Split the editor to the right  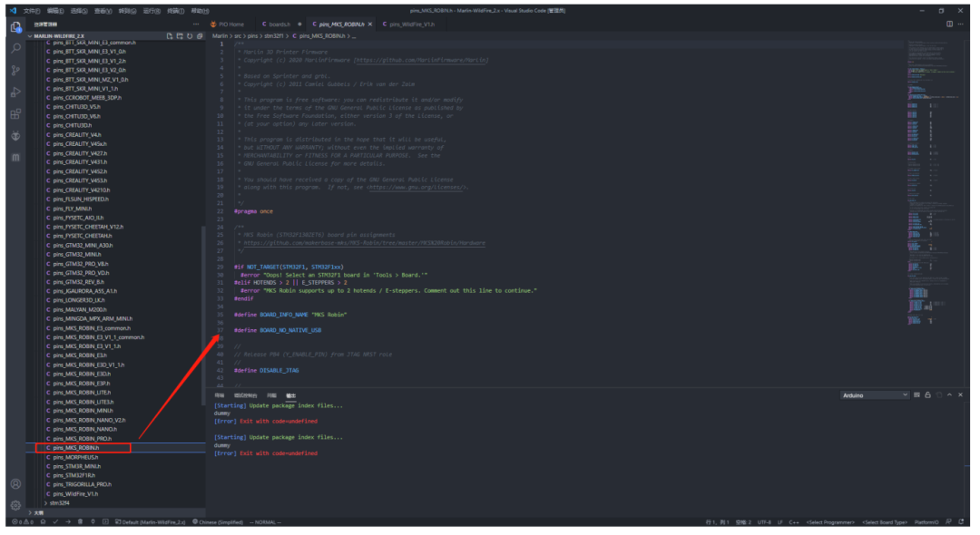click(949, 24)
